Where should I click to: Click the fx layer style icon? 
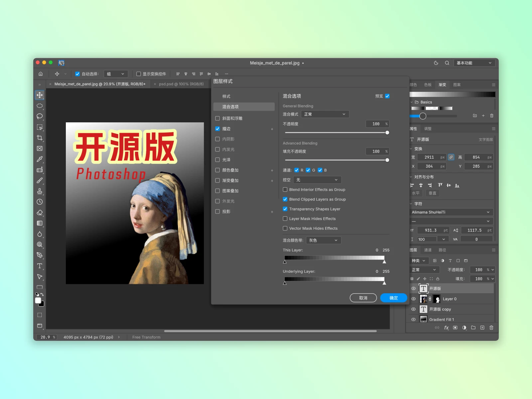(446, 328)
